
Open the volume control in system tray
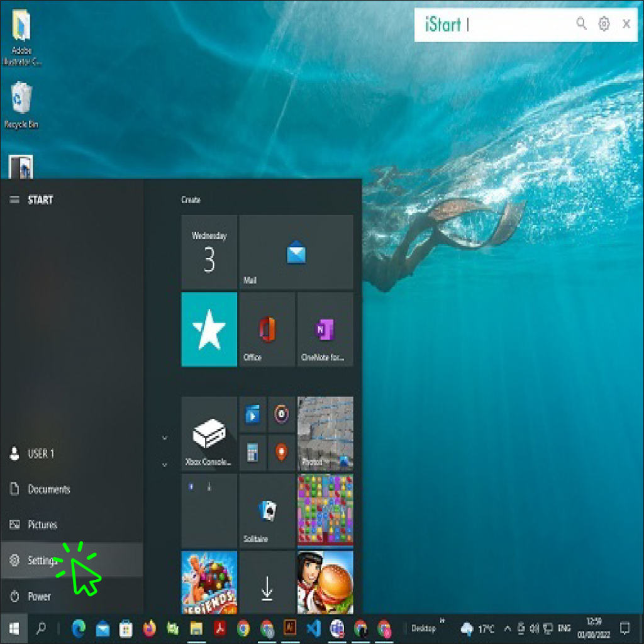pos(536,629)
